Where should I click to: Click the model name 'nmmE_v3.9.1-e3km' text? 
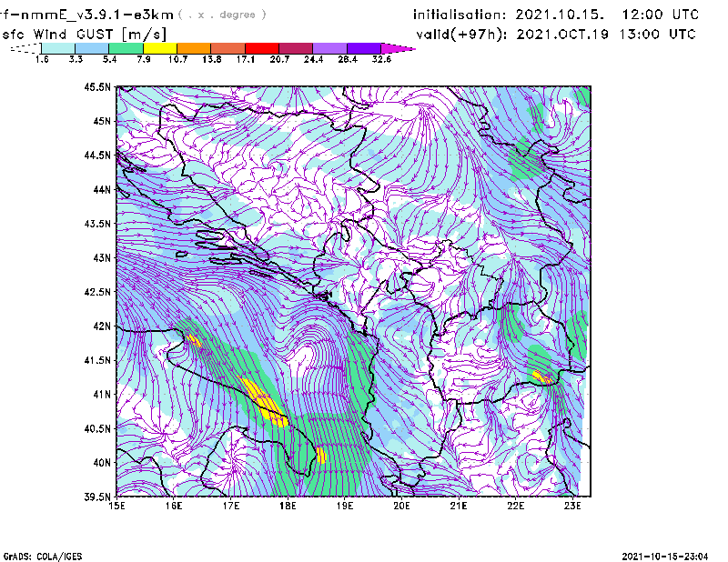[x=96, y=15]
